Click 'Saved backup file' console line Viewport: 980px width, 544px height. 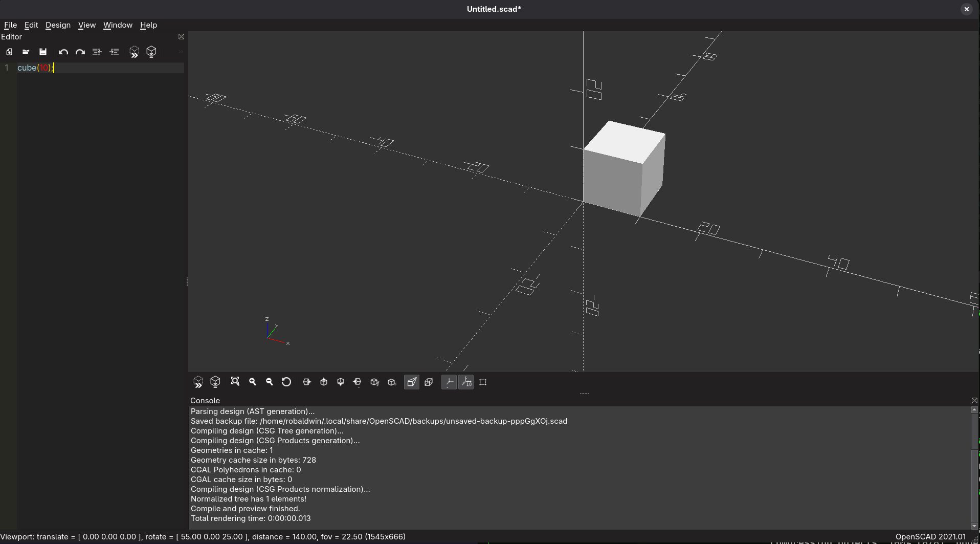pyautogui.click(x=379, y=421)
